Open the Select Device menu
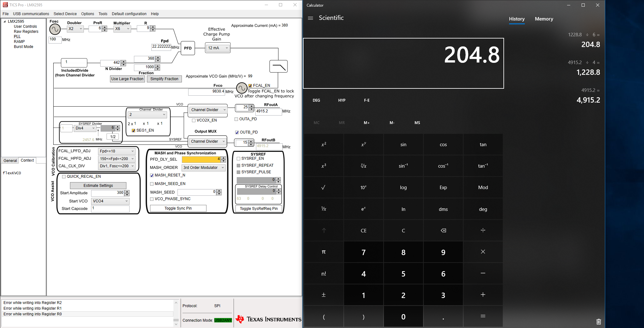The height and width of the screenshot is (328, 644). point(65,14)
